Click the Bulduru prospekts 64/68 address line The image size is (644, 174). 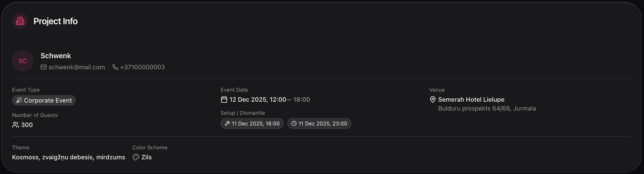[x=487, y=108]
